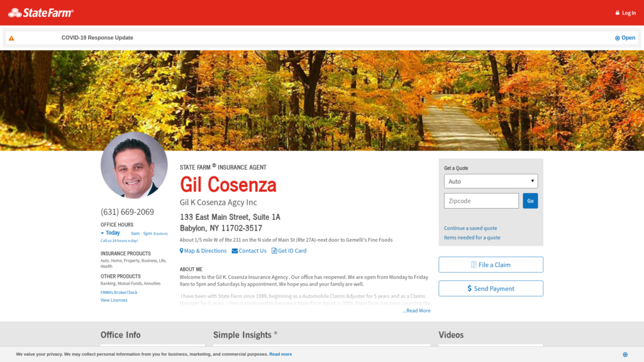Click the orange COVID-19 warning triangle icon
Screen dimensions: 644x362
pos(11,38)
